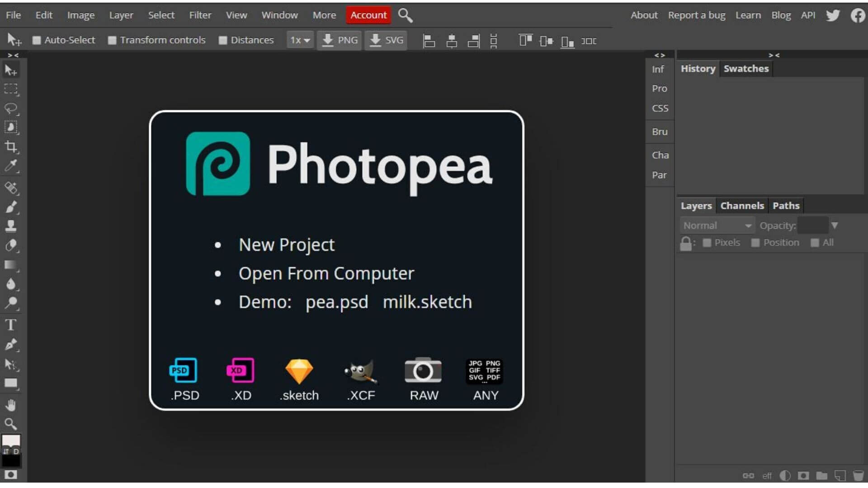Select the Object Selection tool
The height and width of the screenshot is (488, 868).
point(11,127)
